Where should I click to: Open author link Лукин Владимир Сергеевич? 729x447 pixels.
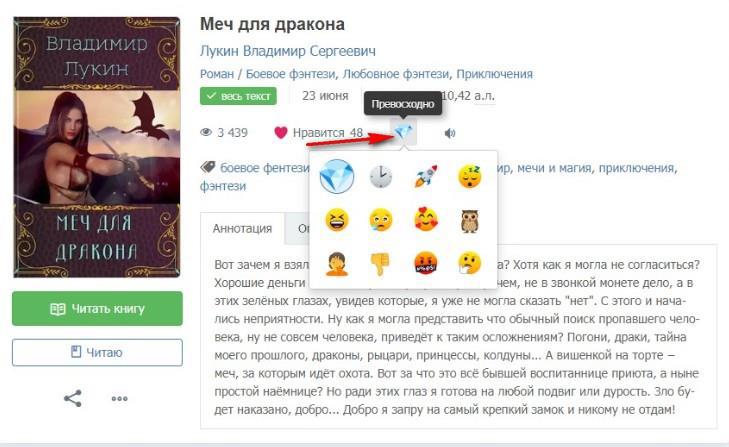pos(288,51)
